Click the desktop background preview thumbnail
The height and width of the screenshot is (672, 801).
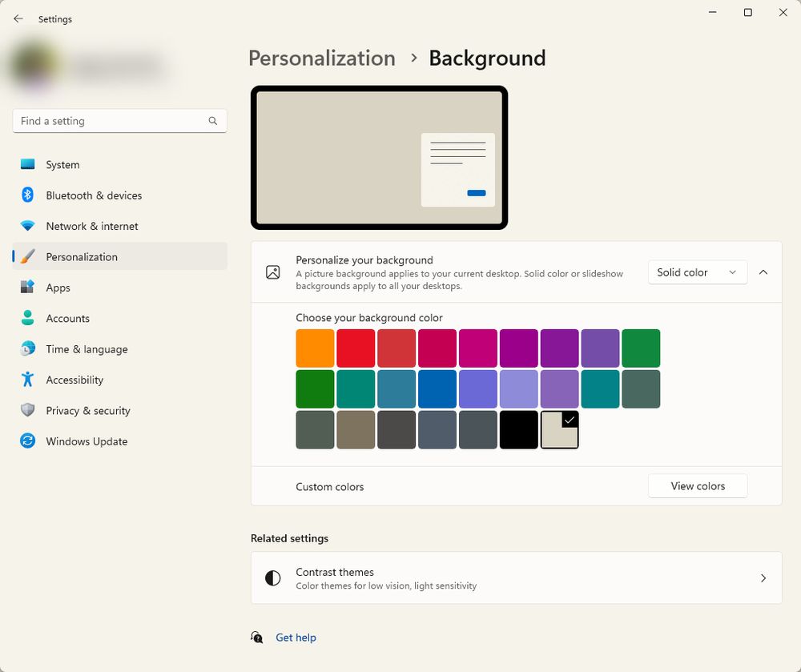(379, 157)
